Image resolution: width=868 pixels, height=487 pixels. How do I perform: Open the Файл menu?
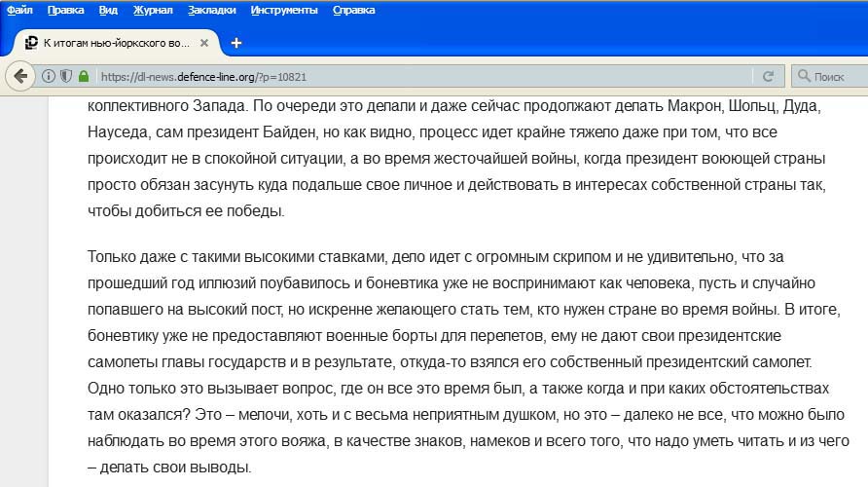point(19,10)
